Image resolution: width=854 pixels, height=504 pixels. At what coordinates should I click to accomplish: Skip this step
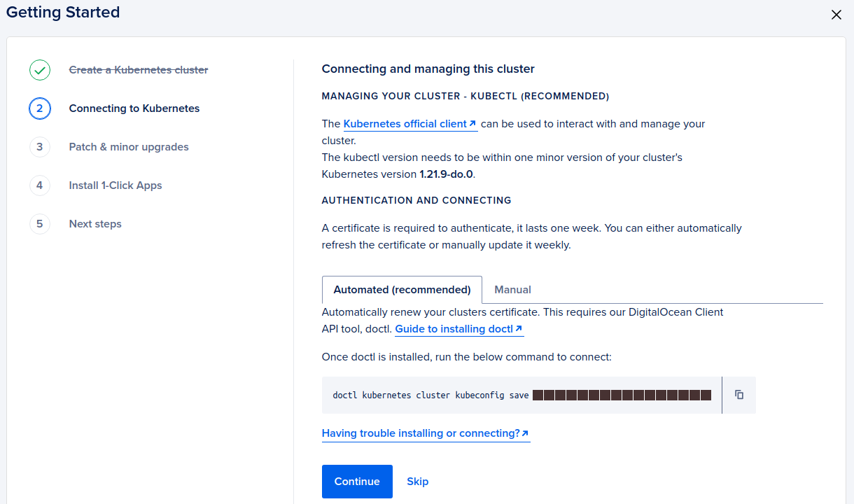point(418,482)
